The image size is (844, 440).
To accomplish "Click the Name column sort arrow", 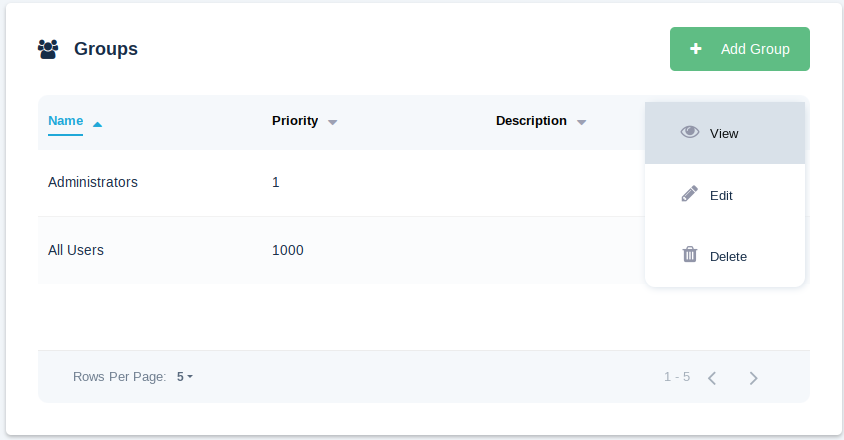I will (x=97, y=124).
